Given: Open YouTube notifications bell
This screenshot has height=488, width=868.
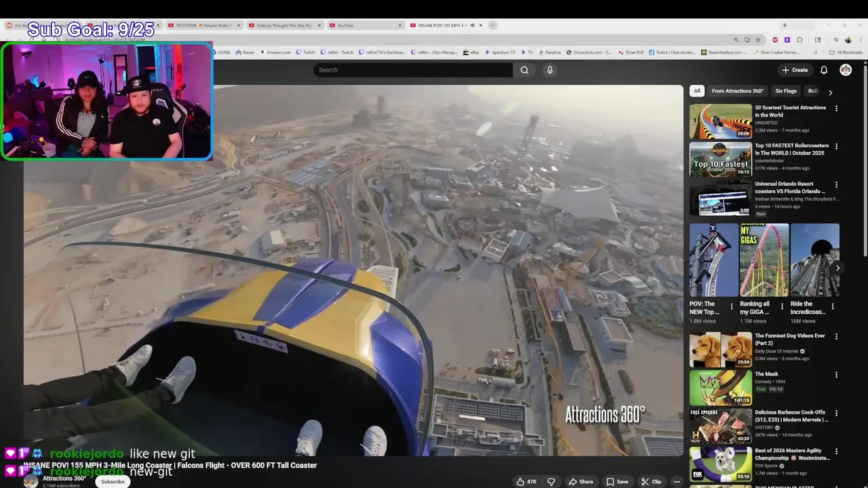Looking at the screenshot, I should tap(824, 70).
